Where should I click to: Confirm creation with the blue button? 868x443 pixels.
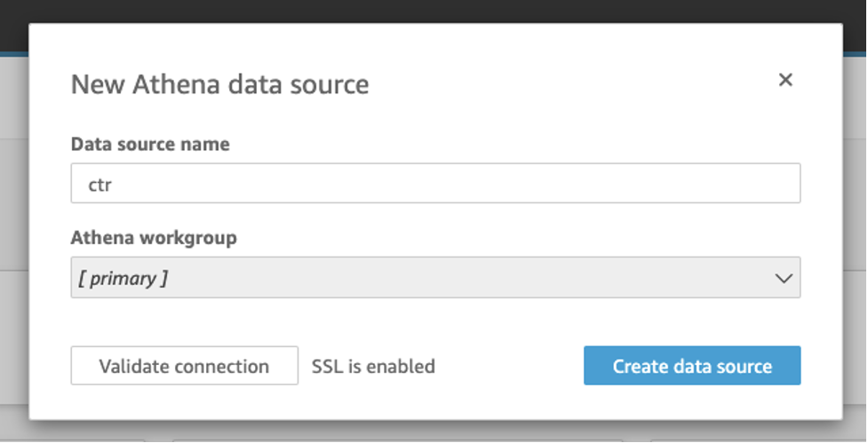point(692,366)
